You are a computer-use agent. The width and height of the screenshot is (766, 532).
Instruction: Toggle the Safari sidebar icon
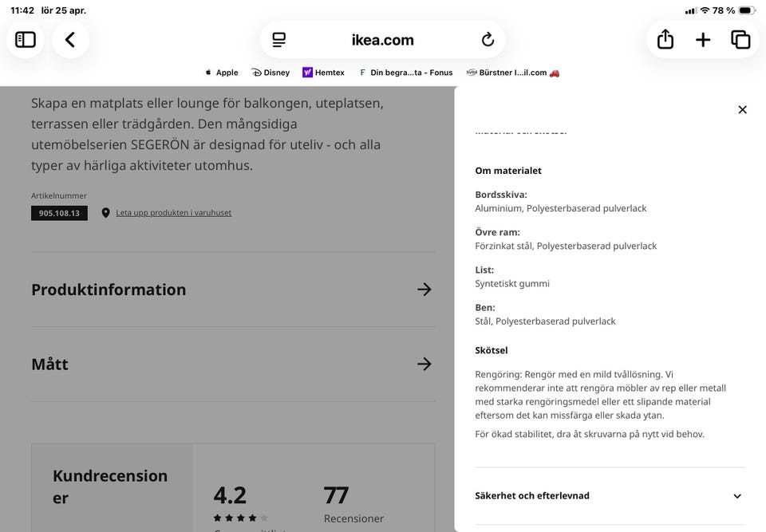(x=26, y=40)
